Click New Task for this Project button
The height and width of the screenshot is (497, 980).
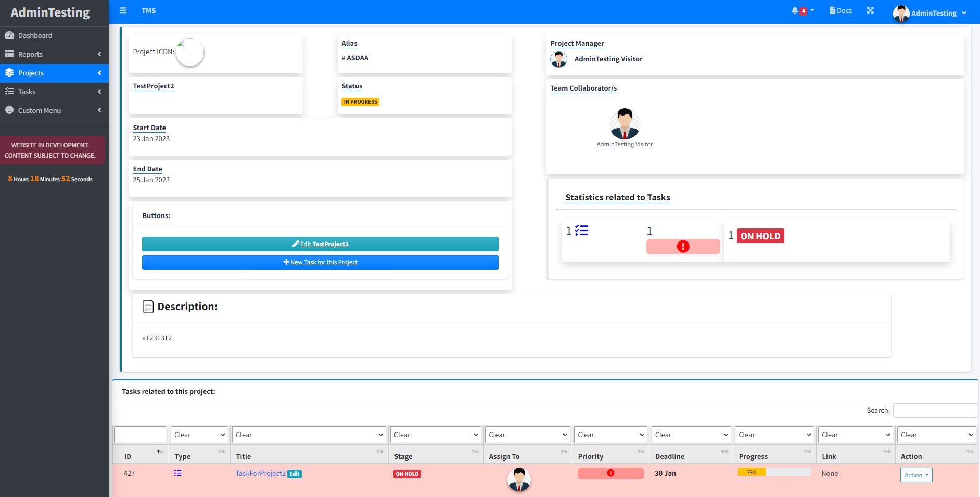pyautogui.click(x=320, y=262)
